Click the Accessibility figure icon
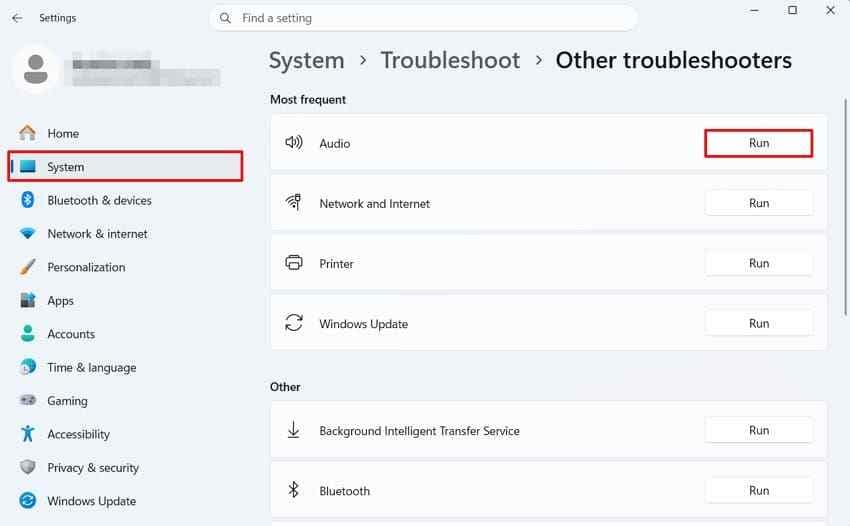Screen dimensions: 850x526 click(x=28, y=433)
